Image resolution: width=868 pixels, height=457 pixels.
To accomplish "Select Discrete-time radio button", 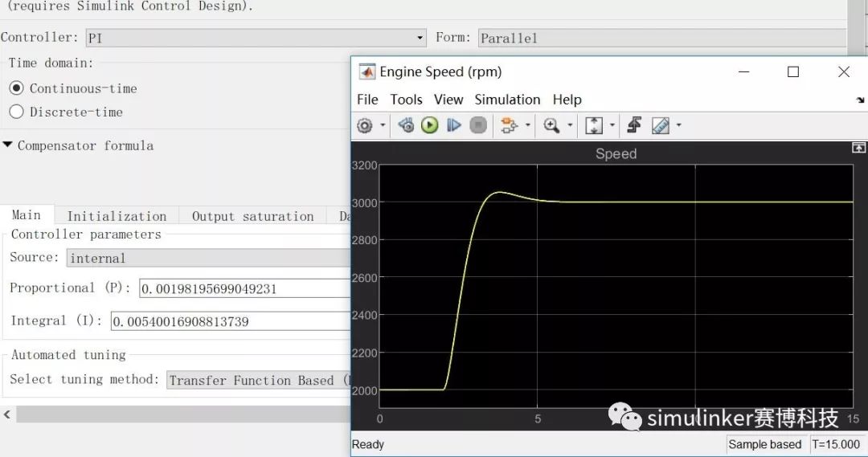I will pos(16,112).
